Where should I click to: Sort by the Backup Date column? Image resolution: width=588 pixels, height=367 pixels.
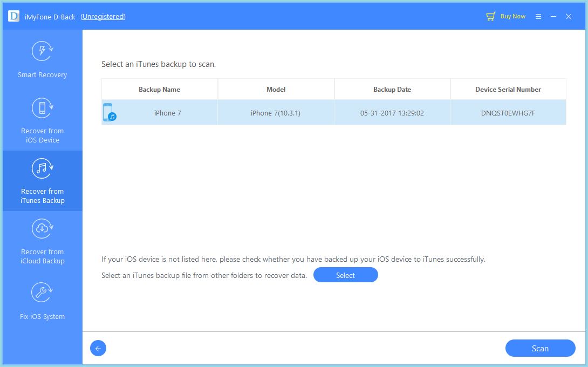tap(392, 89)
